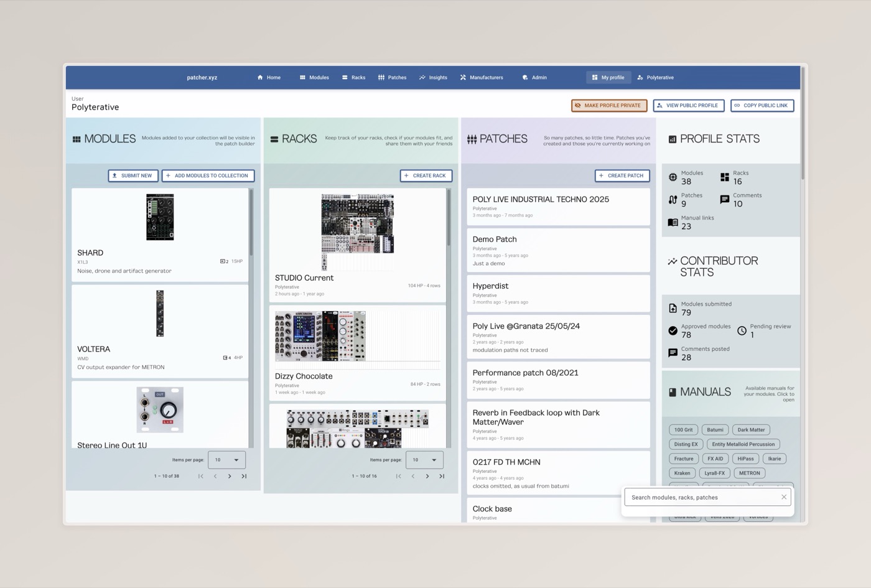The width and height of the screenshot is (871, 588).
Task: Open Performance patch 08/2021
Action: pos(558,380)
